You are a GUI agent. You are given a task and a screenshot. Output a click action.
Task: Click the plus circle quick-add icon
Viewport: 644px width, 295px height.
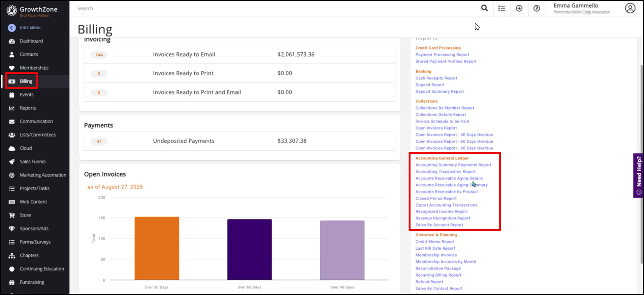(519, 8)
